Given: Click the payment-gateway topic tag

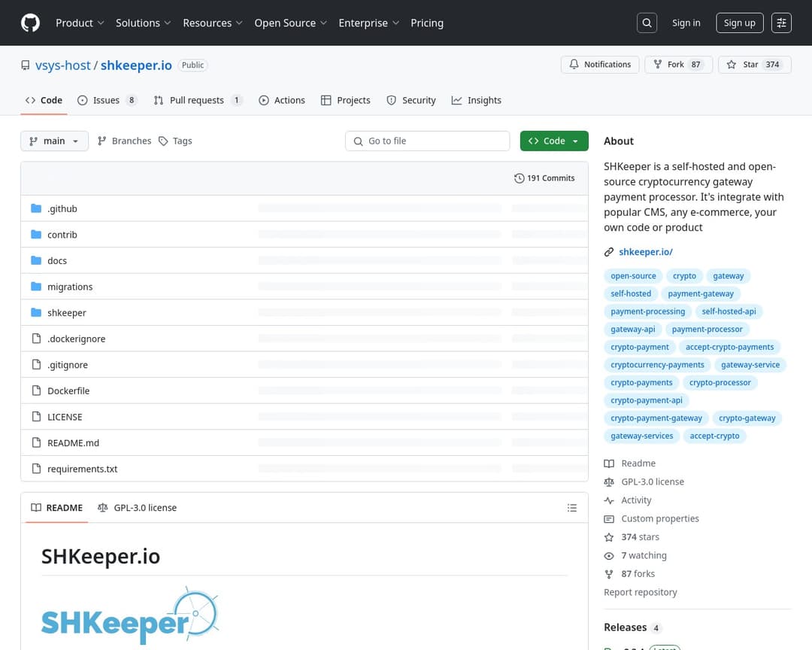Looking at the screenshot, I should tap(701, 293).
